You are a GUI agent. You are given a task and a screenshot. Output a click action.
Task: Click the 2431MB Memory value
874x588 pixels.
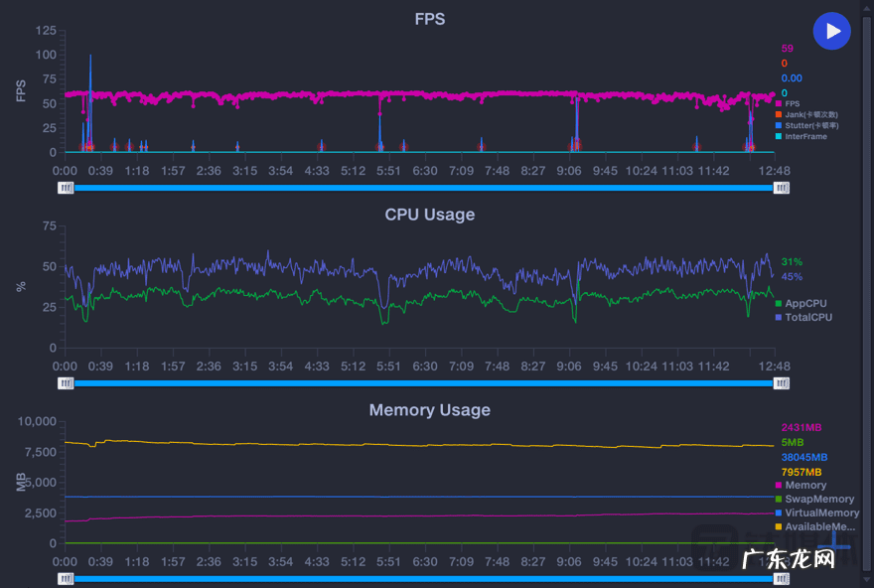coord(801,427)
